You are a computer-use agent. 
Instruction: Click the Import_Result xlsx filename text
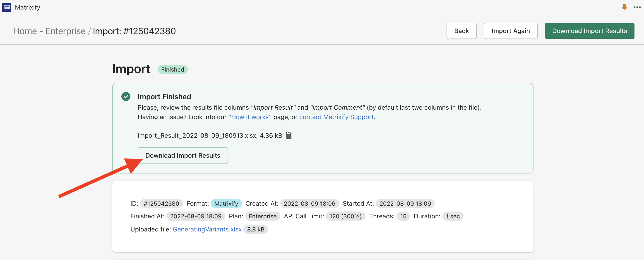point(197,135)
